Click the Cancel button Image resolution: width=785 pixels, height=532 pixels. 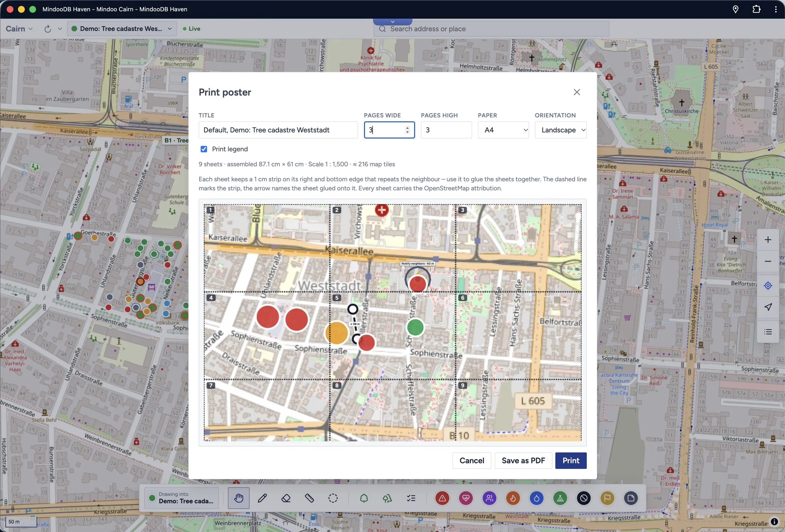tap(472, 460)
